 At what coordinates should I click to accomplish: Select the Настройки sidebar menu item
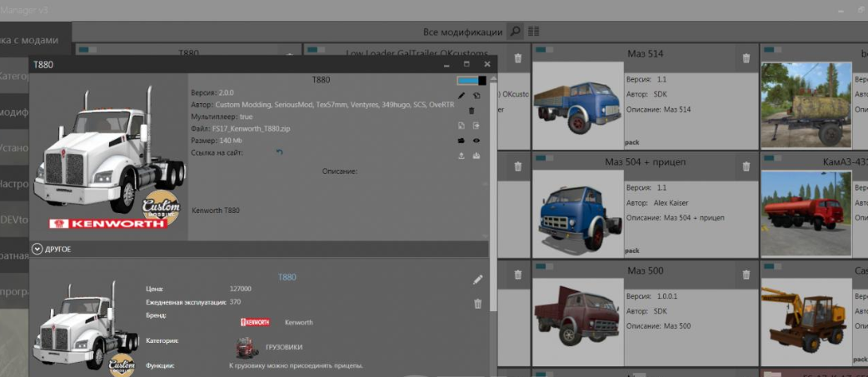click(x=17, y=184)
